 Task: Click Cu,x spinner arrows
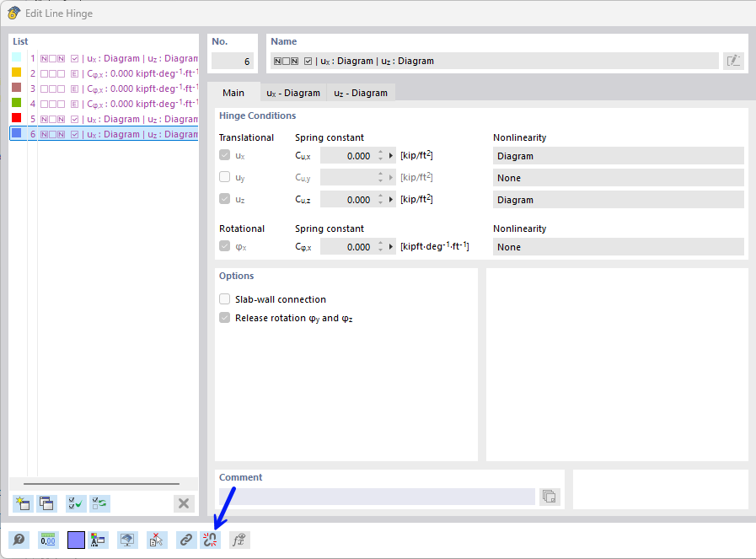pyautogui.click(x=380, y=156)
